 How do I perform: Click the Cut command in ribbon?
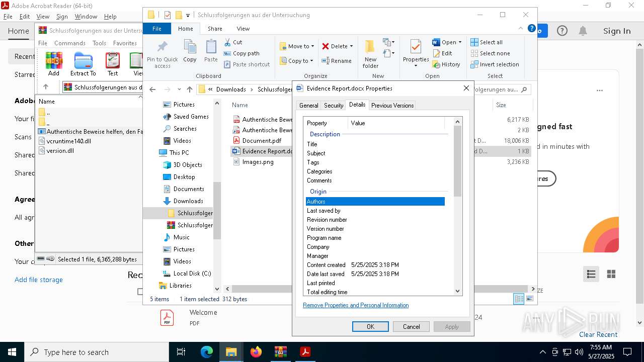pos(233,42)
